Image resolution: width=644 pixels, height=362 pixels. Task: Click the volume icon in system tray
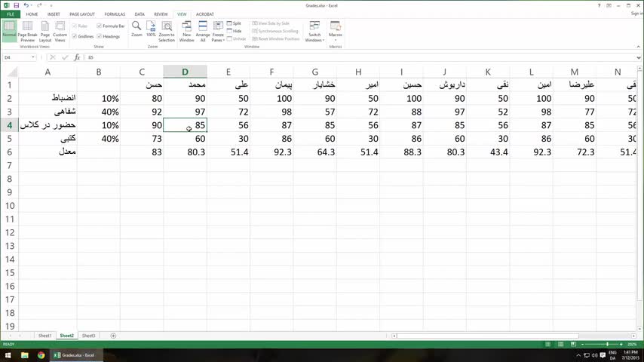[x=594, y=355]
